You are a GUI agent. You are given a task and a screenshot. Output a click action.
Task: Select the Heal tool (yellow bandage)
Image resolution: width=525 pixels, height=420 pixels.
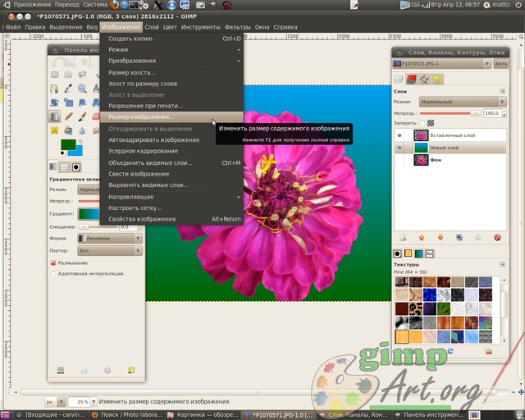(54, 130)
